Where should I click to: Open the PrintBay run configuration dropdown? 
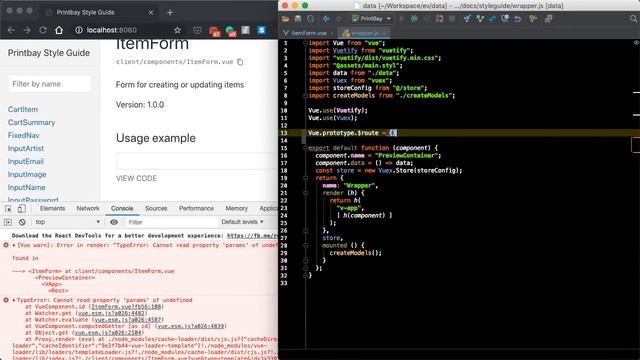tap(371, 19)
